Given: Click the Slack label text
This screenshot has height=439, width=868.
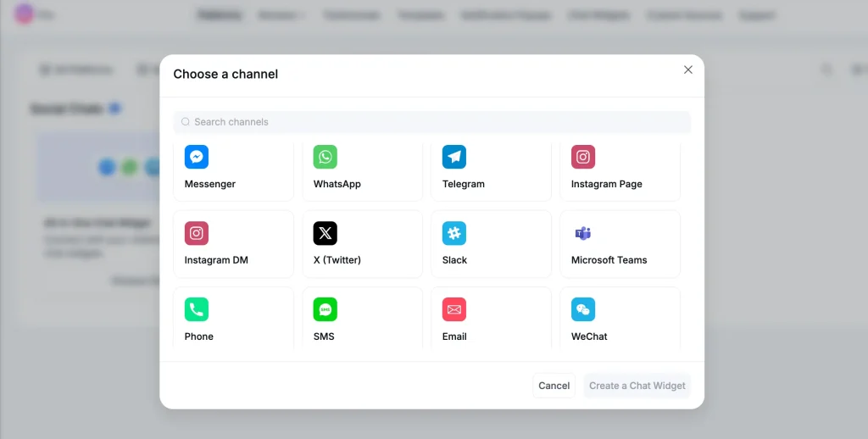Looking at the screenshot, I should [454, 259].
